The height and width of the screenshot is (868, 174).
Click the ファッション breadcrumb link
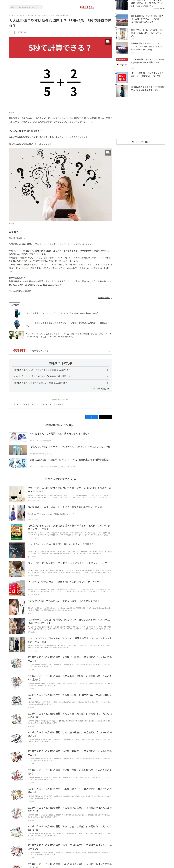(20, 15)
